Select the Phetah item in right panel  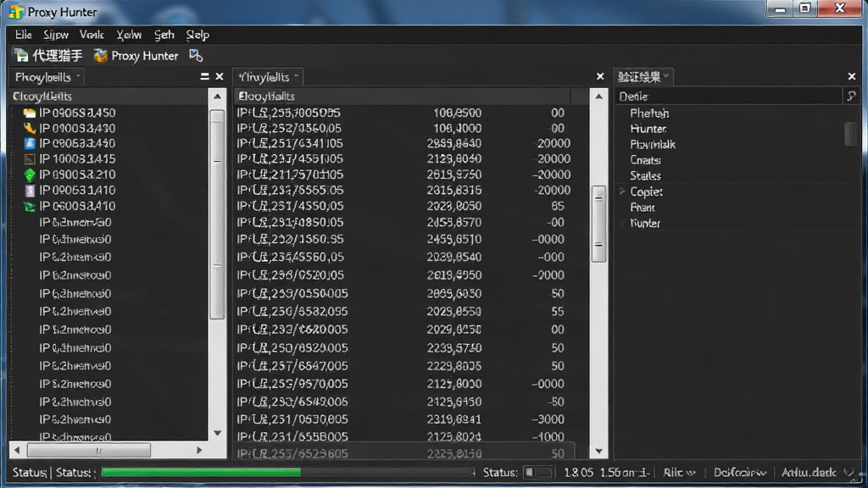pyautogui.click(x=649, y=114)
